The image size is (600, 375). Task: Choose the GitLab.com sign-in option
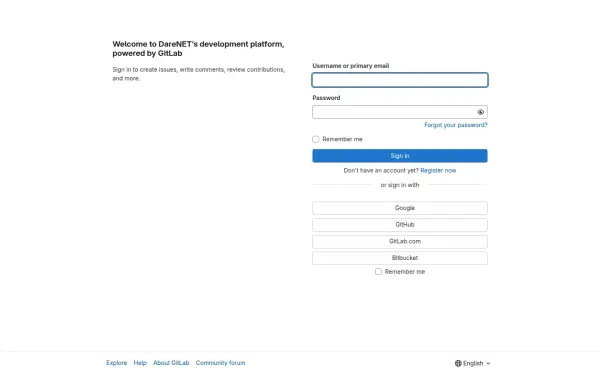(400, 241)
